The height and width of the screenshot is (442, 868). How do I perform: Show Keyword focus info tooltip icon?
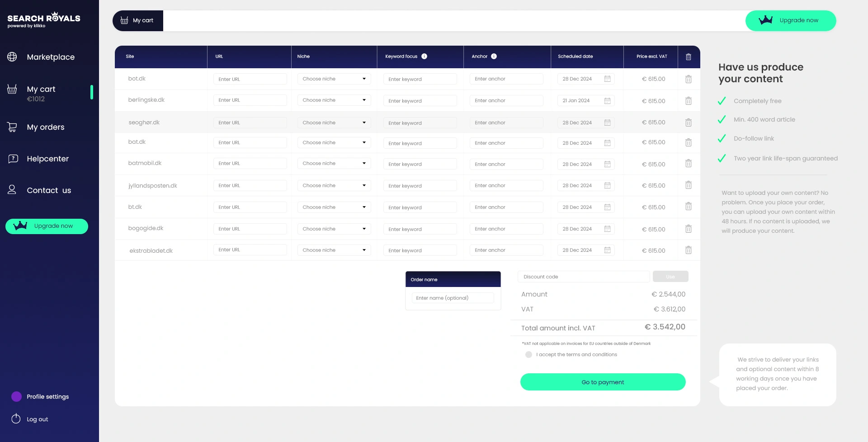(424, 56)
